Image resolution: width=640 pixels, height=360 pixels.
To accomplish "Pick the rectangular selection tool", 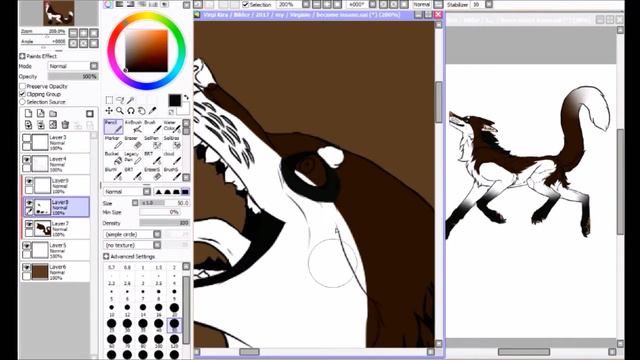I will coord(109,100).
